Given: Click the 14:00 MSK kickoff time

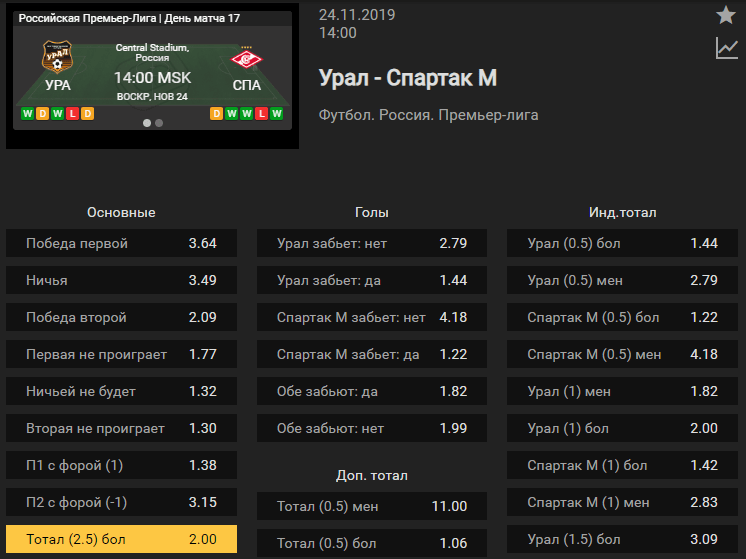Looking at the screenshot, I should click(152, 78).
